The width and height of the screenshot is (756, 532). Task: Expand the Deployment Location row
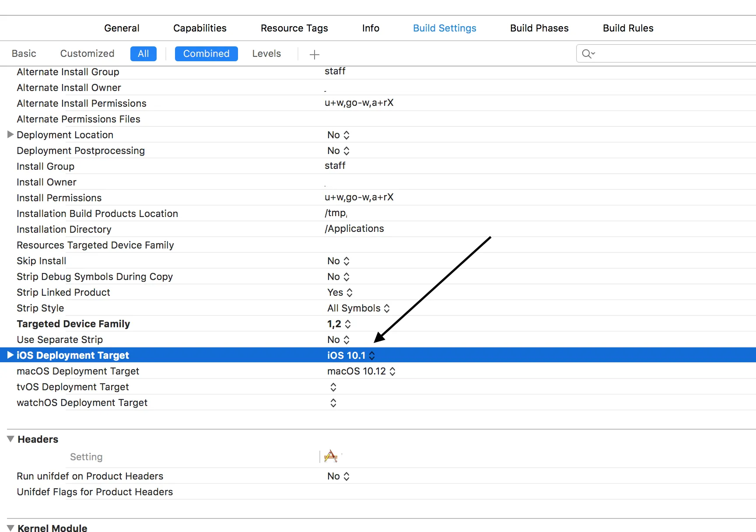tap(10, 134)
